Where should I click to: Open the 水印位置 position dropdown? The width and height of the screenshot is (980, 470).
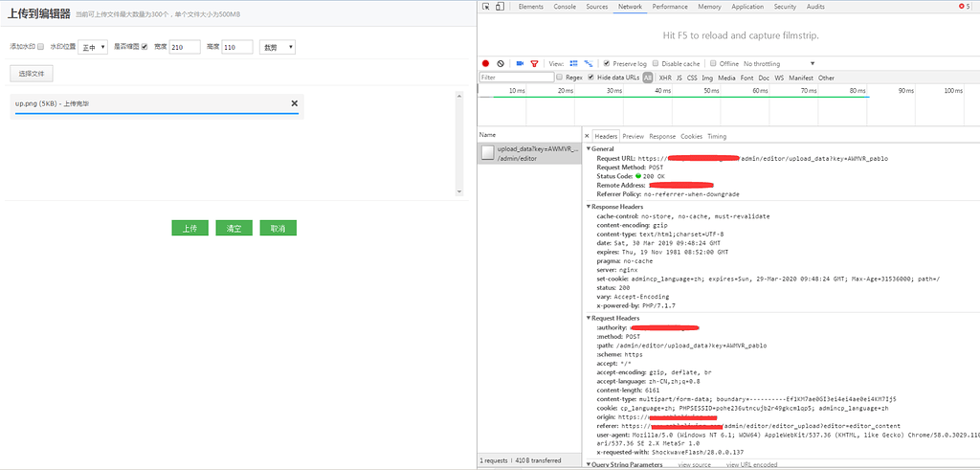(x=93, y=46)
